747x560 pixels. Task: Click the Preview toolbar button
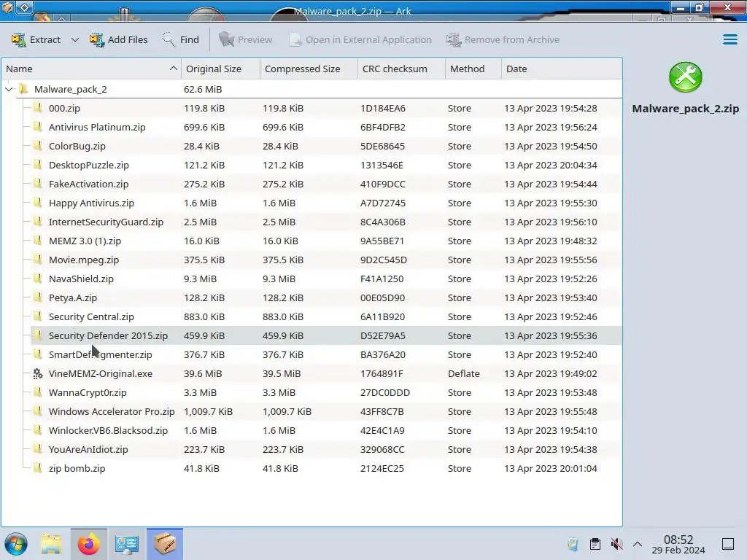click(x=245, y=39)
